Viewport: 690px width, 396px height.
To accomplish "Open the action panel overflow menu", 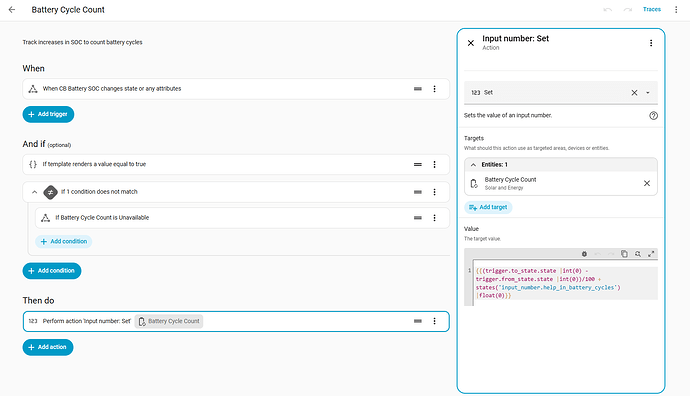I will coord(651,43).
